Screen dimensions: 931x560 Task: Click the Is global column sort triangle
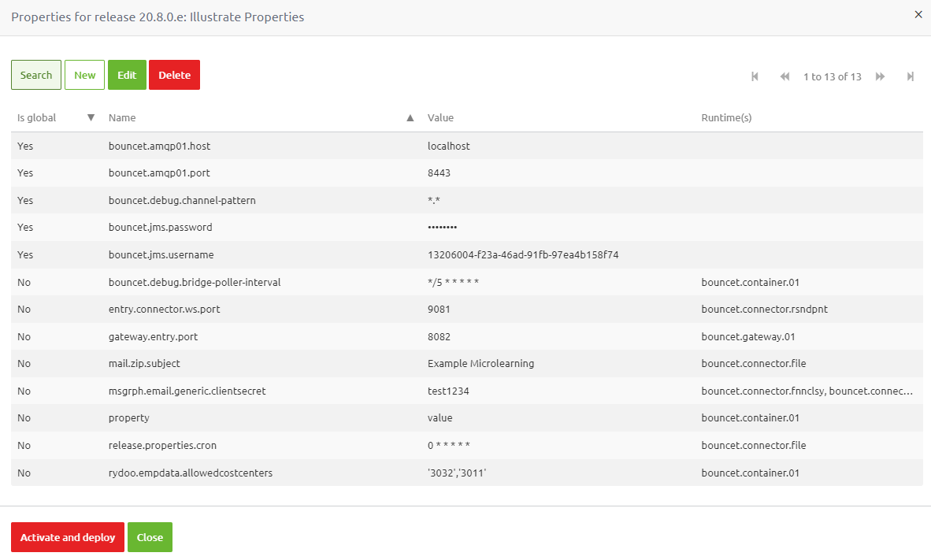91,117
